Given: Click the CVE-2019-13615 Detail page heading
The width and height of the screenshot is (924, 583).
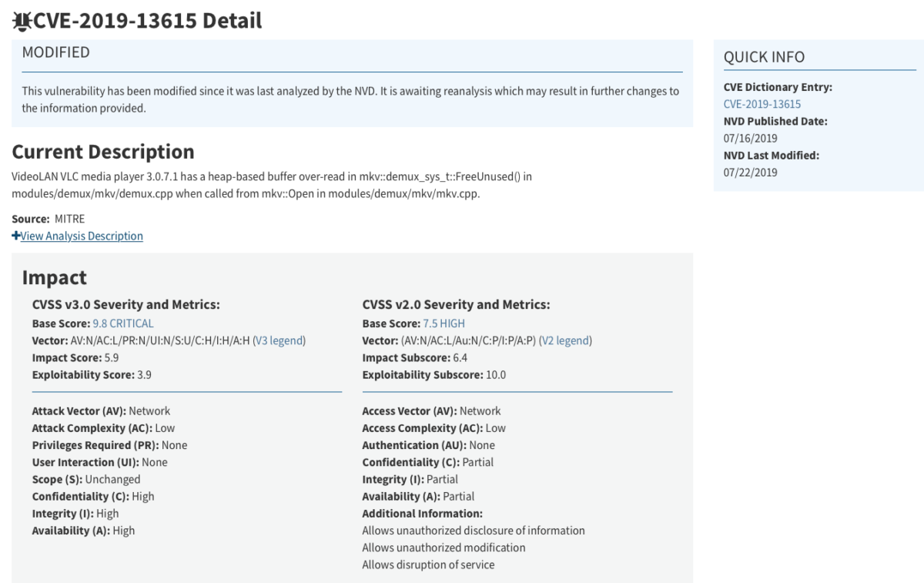Looking at the screenshot, I should tap(148, 21).
